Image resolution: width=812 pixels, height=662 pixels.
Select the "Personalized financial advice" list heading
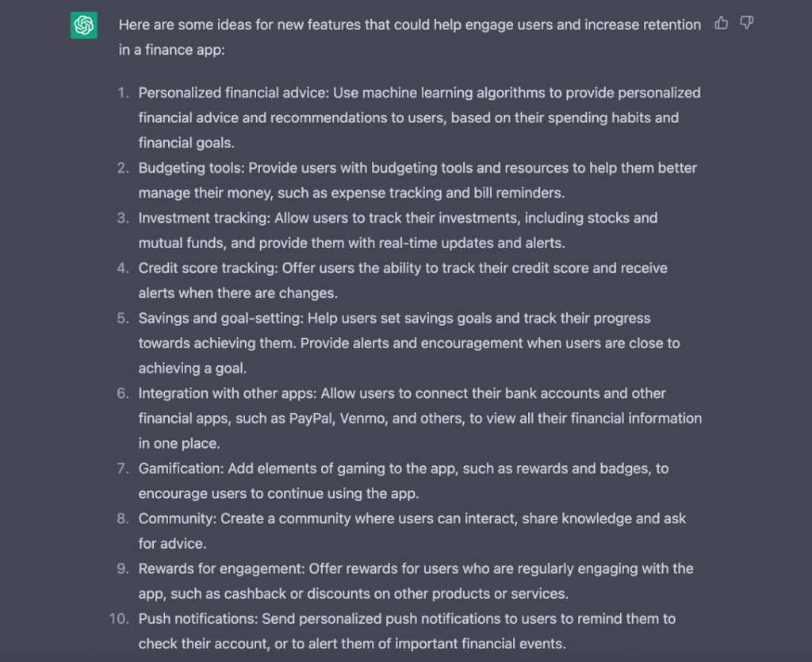click(233, 93)
